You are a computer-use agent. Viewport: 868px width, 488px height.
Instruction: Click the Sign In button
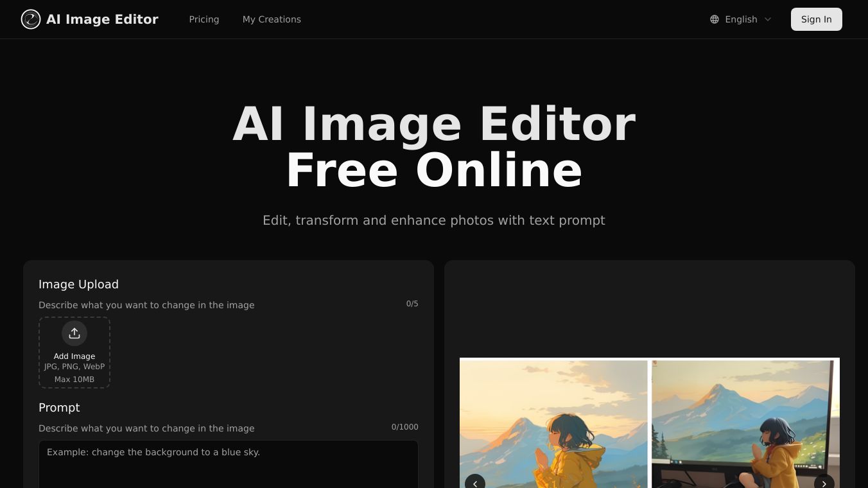coord(817,19)
